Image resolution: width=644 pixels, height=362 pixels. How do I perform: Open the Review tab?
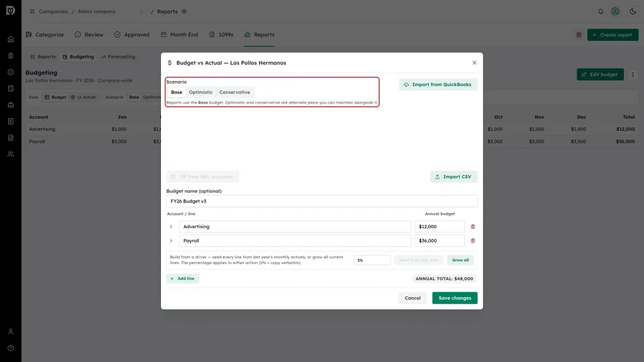89,35
